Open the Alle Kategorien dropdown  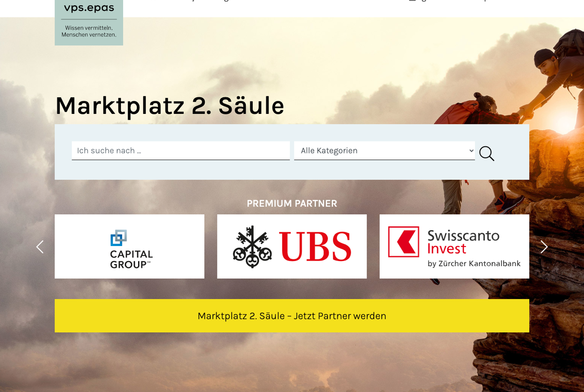click(384, 151)
